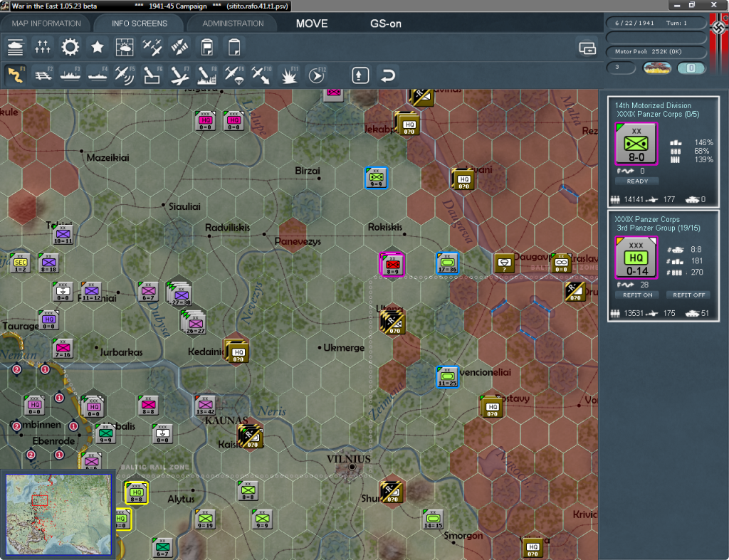Click the undo move arrow icon

point(388,75)
